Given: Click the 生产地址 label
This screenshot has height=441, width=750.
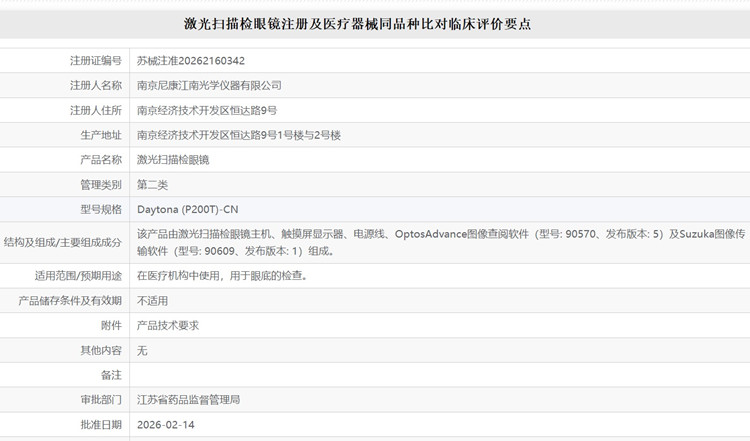Looking at the screenshot, I should click(101, 135).
